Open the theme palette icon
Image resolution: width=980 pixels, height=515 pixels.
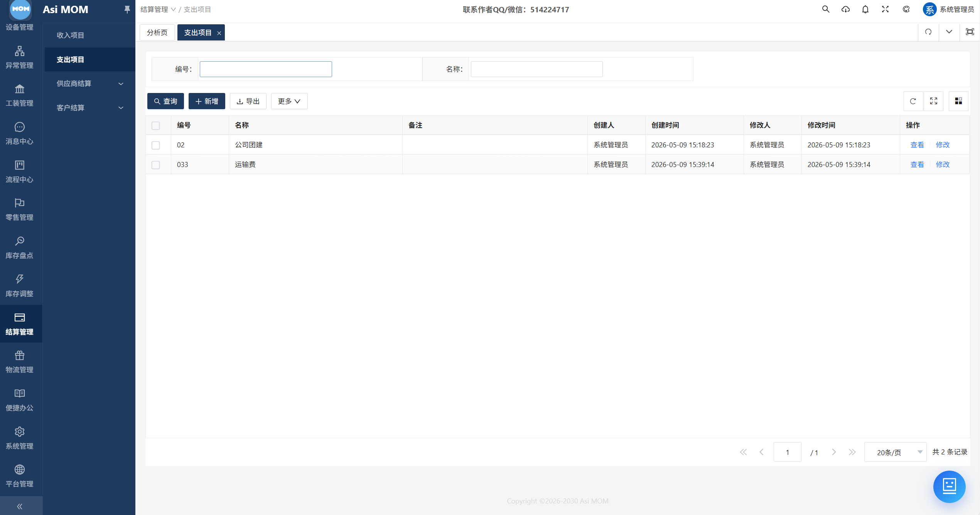[x=906, y=9]
